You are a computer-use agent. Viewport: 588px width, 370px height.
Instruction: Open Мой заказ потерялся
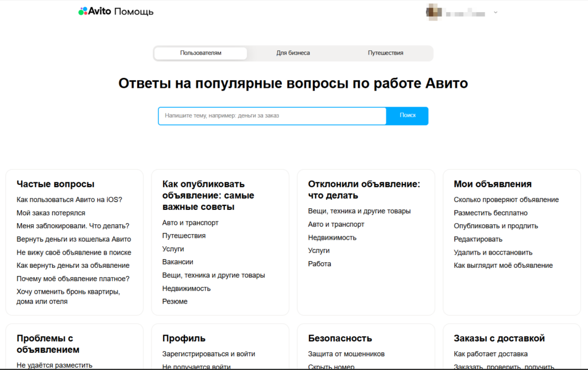click(x=51, y=213)
